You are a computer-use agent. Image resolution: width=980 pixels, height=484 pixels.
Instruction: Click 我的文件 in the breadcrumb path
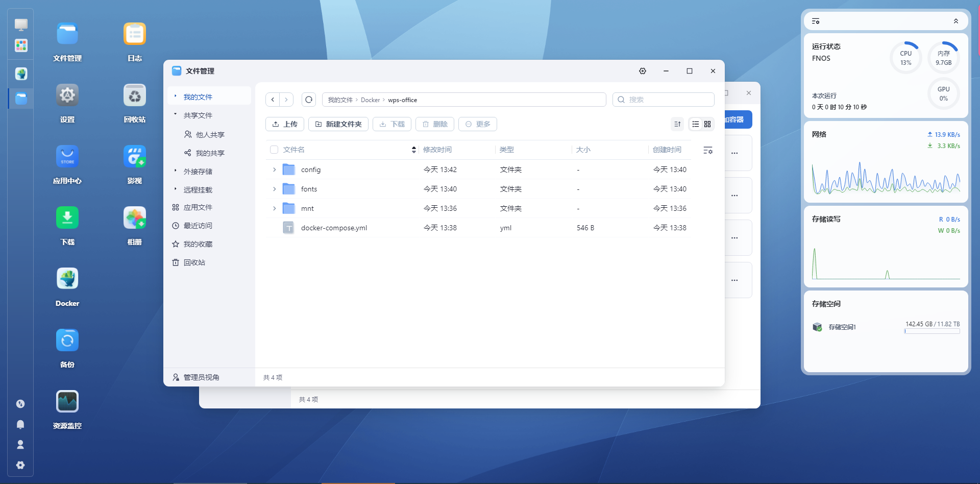pyautogui.click(x=340, y=100)
